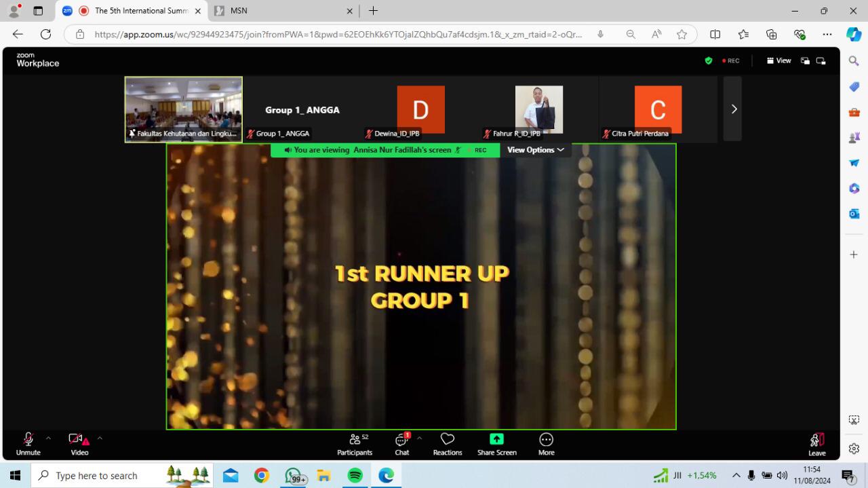Open the Reactions menu

(448, 444)
